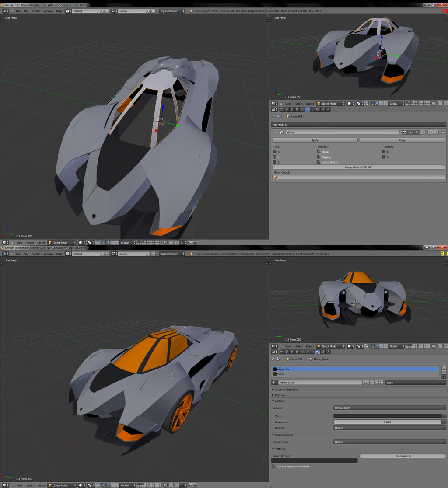Uncheck Clipping option in Mirror modifier
448x488 pixels.
point(318,157)
